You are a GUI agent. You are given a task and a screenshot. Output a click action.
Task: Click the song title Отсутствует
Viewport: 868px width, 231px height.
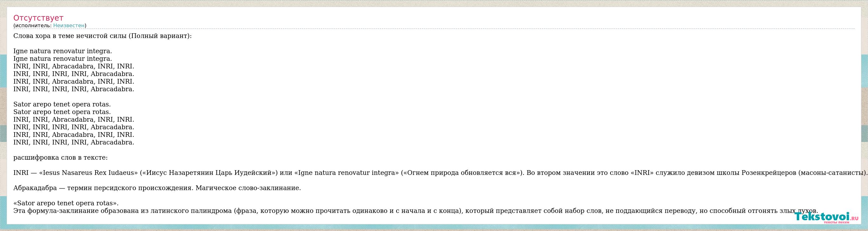point(38,18)
